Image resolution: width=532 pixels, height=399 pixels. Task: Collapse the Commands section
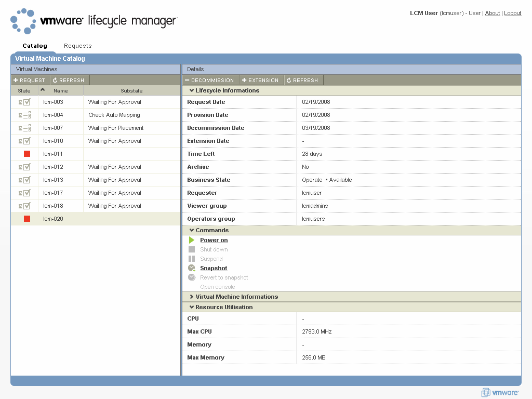point(192,230)
